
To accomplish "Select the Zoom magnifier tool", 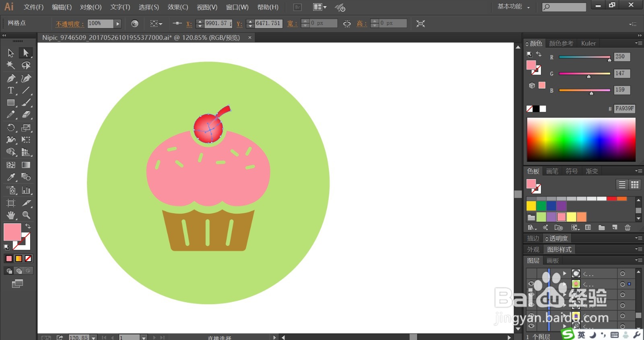I will 26,215.
